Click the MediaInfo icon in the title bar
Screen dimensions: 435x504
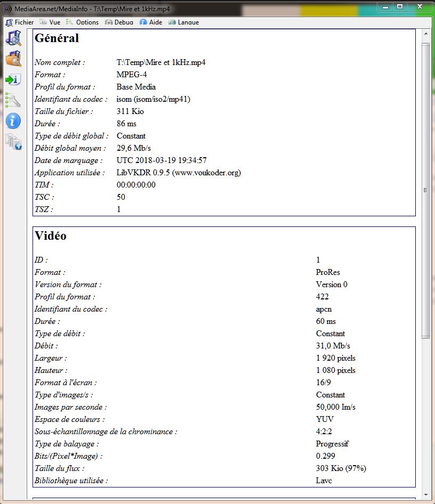7,9
